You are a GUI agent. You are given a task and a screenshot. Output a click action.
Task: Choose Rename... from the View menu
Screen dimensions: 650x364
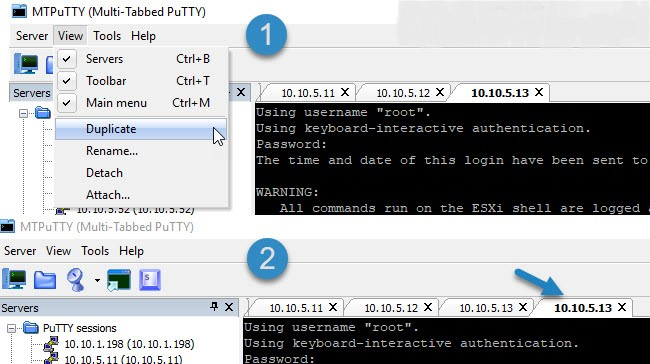coord(141,151)
